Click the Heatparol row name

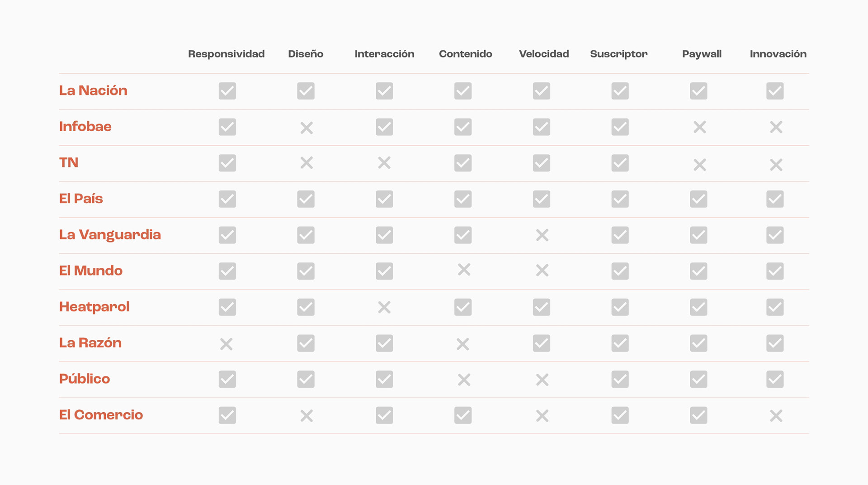point(94,307)
